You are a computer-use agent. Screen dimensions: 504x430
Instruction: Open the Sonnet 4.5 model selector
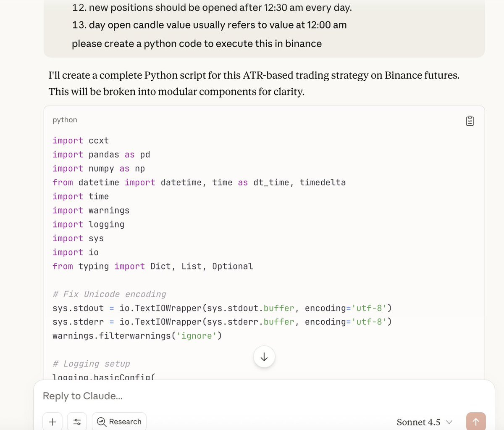(424, 422)
